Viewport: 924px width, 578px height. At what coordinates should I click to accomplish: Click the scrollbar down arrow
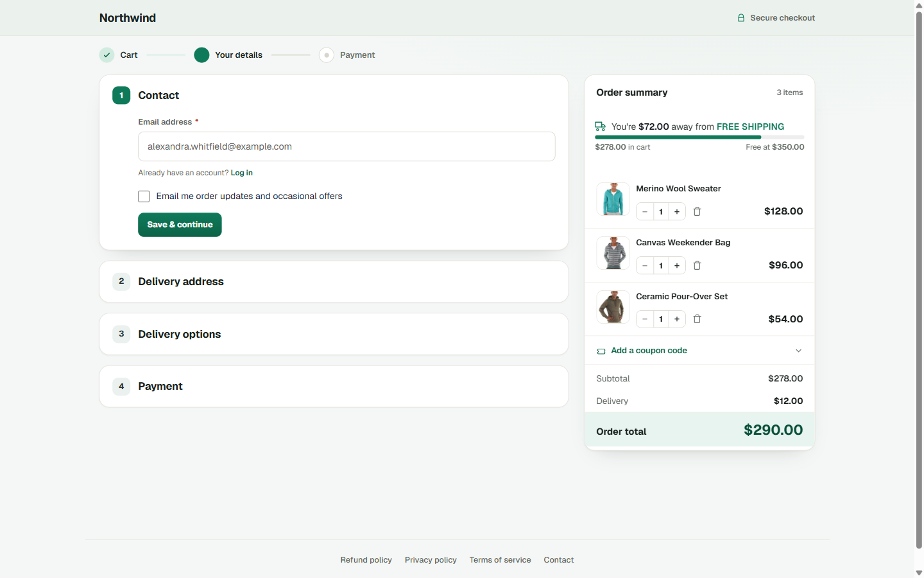(919, 573)
